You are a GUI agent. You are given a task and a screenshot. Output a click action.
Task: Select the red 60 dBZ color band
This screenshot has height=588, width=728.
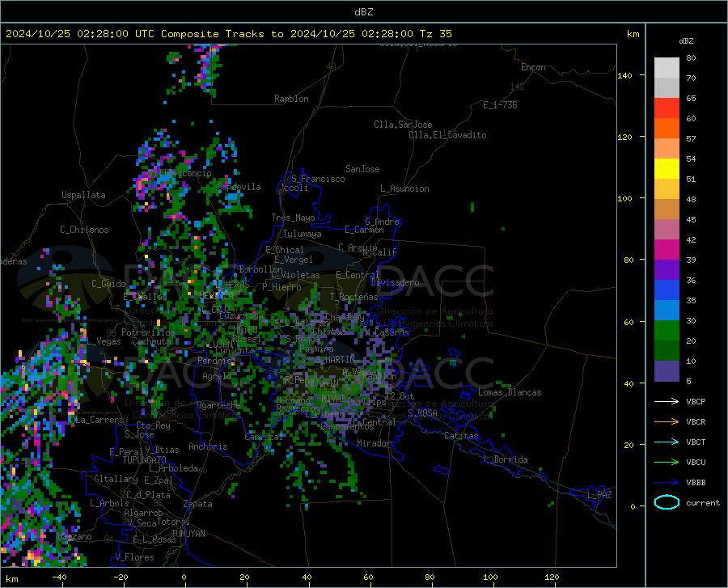[x=667, y=108]
